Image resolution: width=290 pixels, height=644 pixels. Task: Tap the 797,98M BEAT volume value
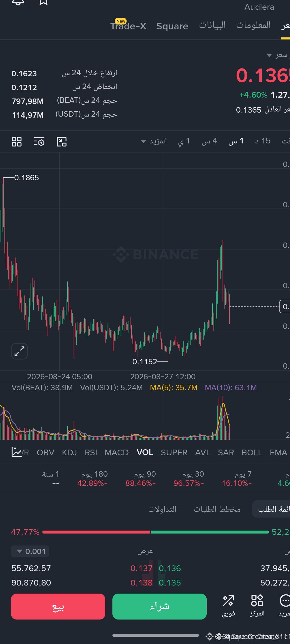click(28, 101)
